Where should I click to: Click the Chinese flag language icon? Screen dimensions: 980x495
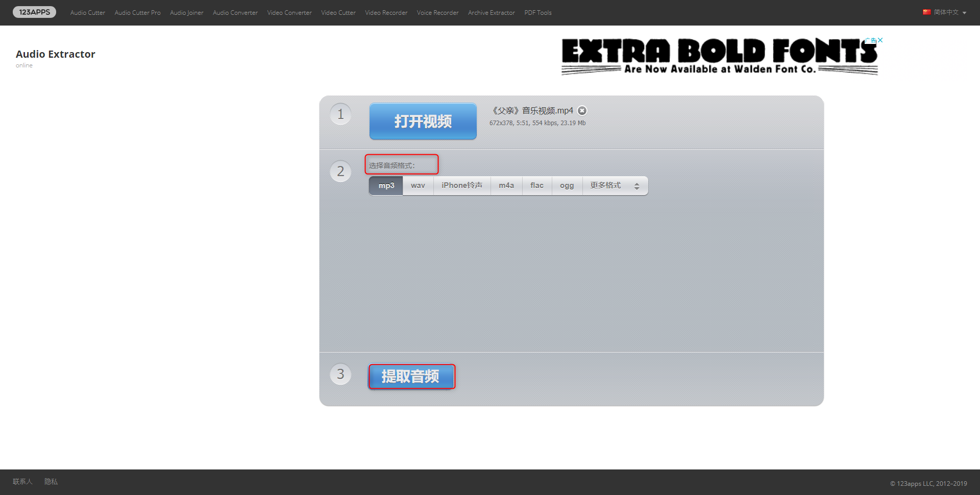click(926, 12)
